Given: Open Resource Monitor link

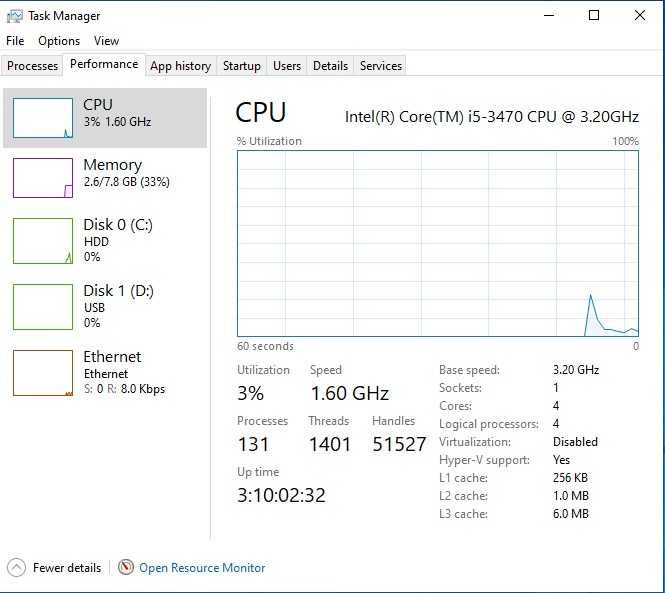Looking at the screenshot, I should coord(202,568).
